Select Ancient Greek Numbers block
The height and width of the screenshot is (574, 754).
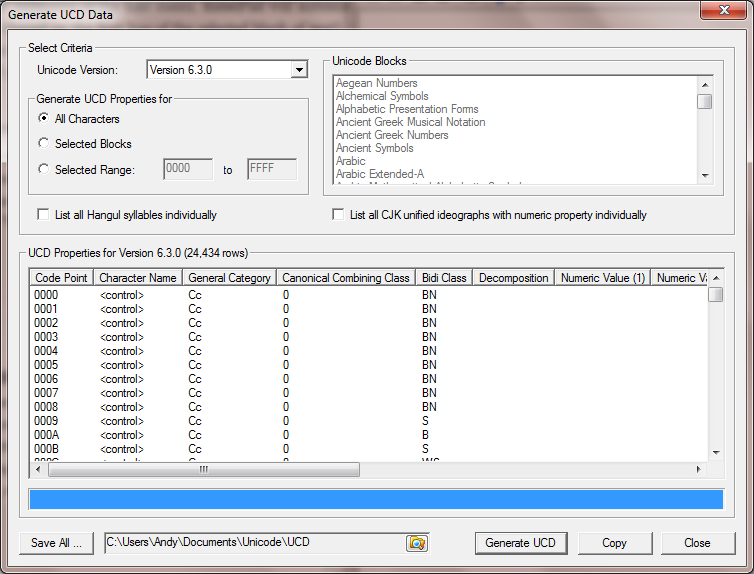point(392,135)
